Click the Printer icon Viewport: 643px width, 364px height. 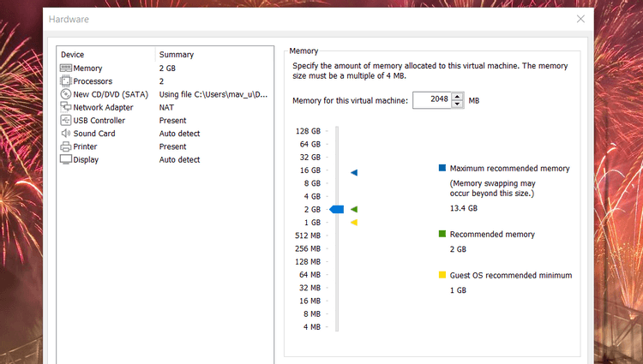pyautogui.click(x=66, y=146)
